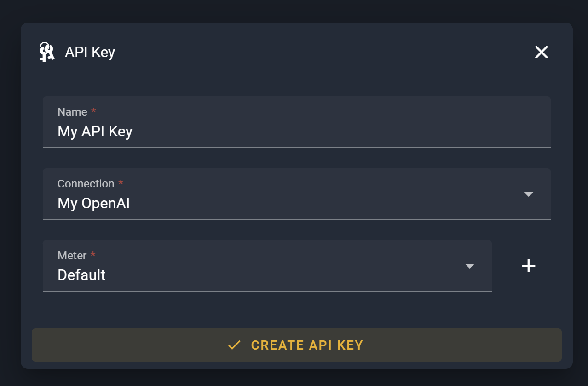Click the keys icon in dialog header
This screenshot has height=386, width=588.
(46, 52)
